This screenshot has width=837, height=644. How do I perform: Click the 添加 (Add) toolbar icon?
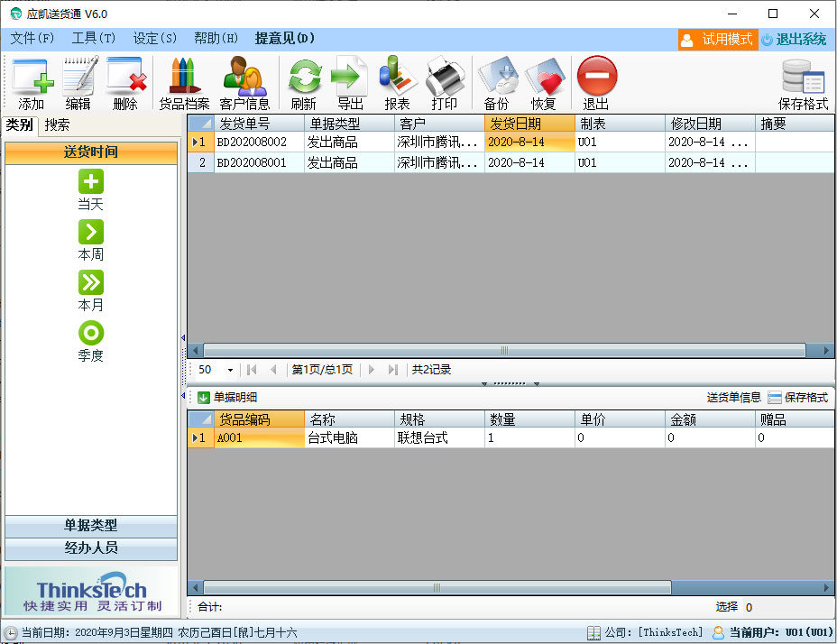[32, 82]
